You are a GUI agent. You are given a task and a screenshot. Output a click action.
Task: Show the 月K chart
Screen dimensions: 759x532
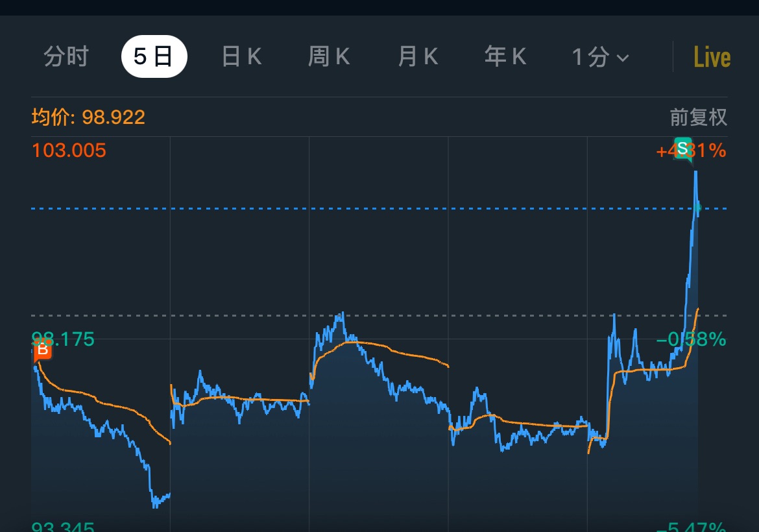point(418,57)
